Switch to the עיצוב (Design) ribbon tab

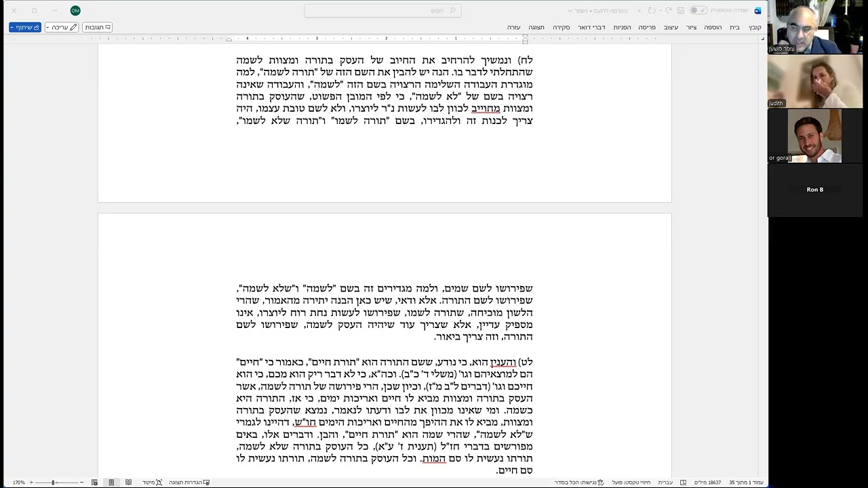click(x=671, y=27)
